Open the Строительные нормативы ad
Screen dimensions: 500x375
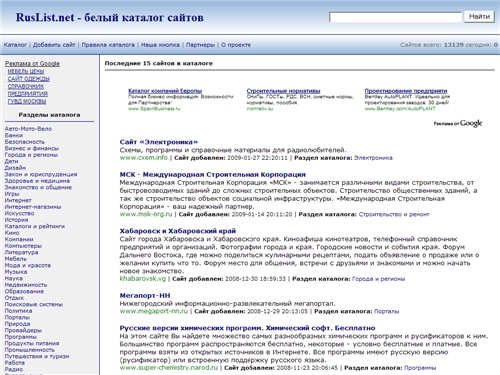tap(283, 91)
